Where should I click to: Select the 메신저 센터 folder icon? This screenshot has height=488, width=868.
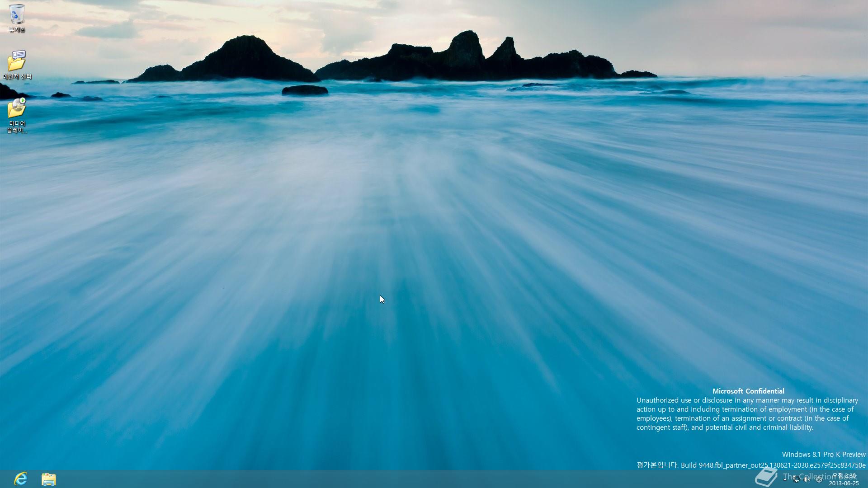(17, 61)
